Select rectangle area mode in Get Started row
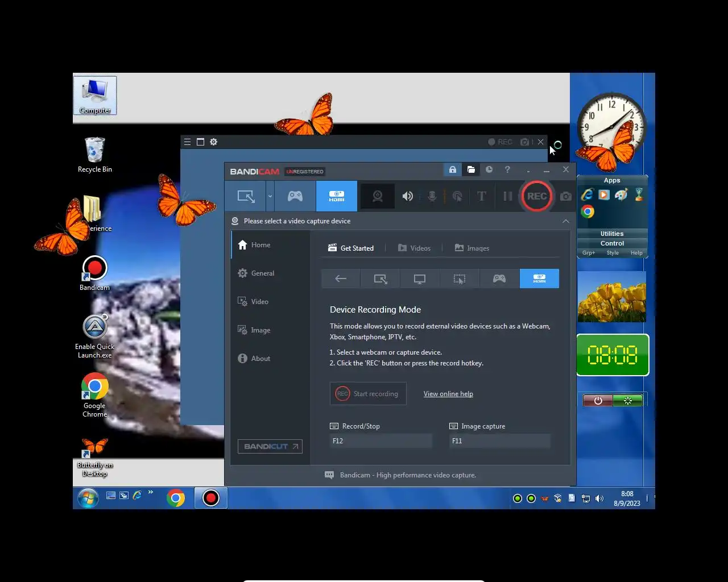The image size is (728, 582). [x=380, y=278]
